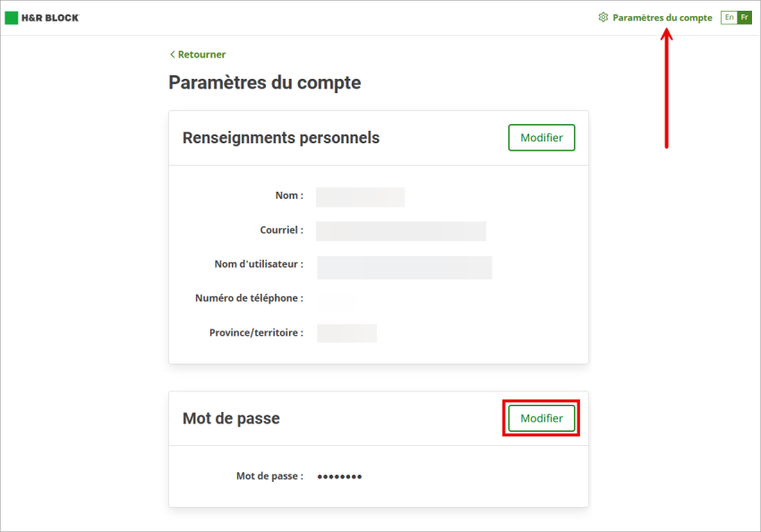The width and height of the screenshot is (761, 532).
Task: Select the Fr language option
Action: coord(744,17)
